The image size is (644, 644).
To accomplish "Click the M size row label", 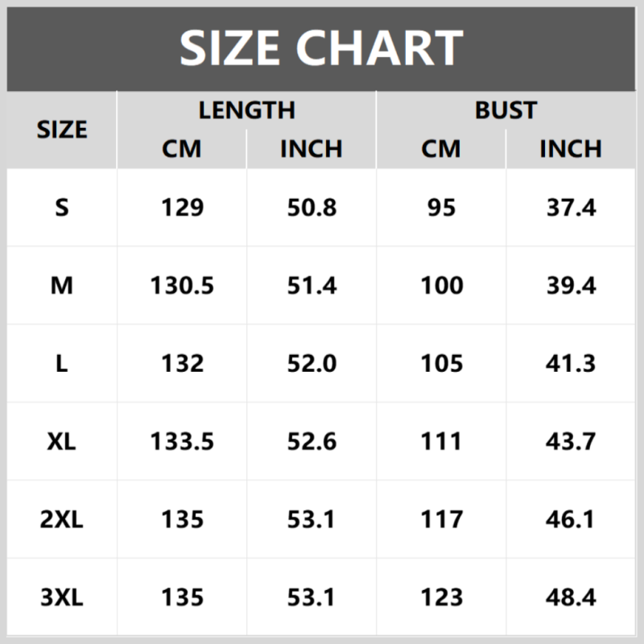I will pyautogui.click(x=62, y=286).
